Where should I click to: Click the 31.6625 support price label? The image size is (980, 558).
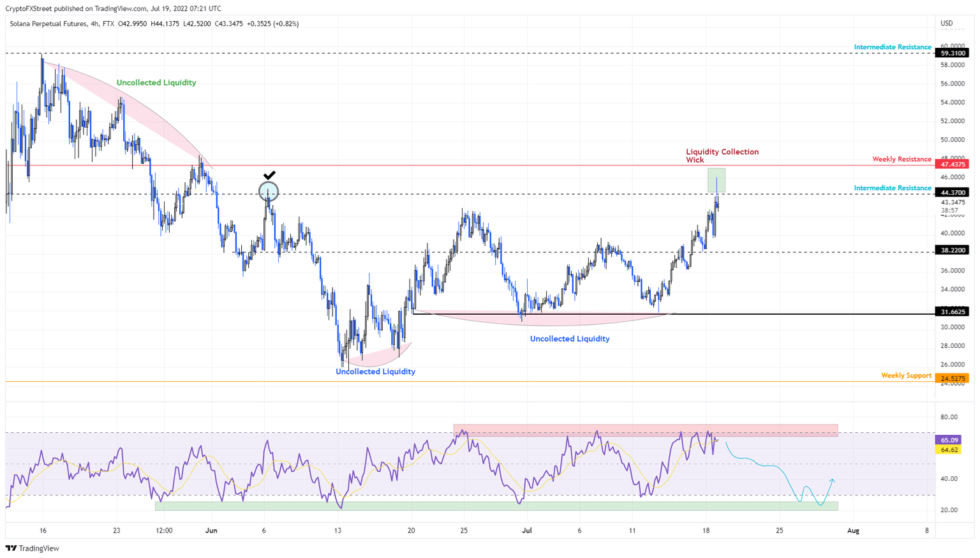(x=951, y=312)
